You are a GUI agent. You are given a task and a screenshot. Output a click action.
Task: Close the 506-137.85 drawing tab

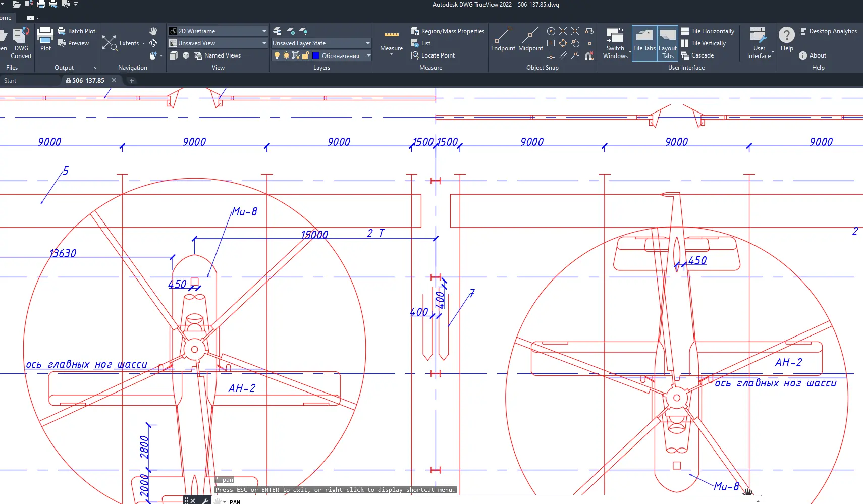pos(114,80)
